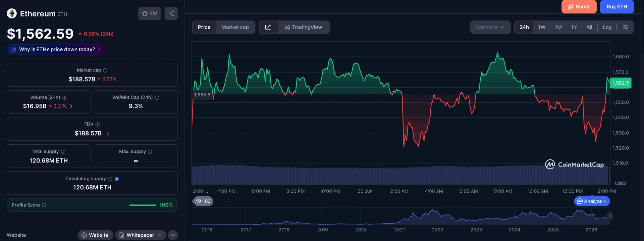Image resolution: width=644 pixels, height=241 pixels.
Task: Click the 2023 label on navigator
Action: 476,230
